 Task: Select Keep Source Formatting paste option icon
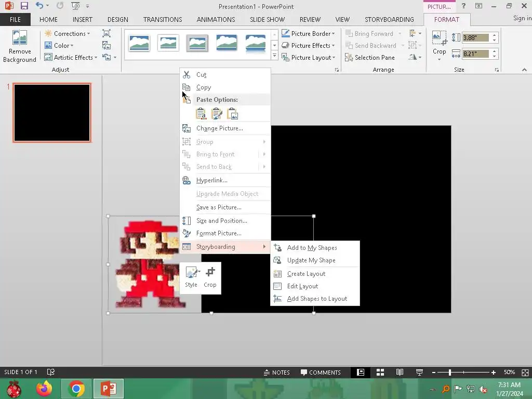point(217,114)
